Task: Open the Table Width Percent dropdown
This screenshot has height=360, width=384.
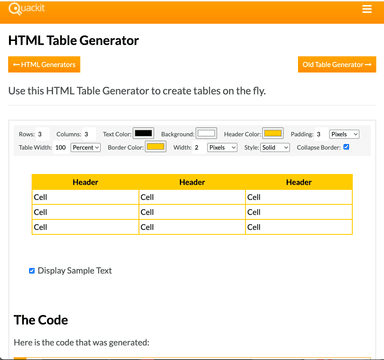Action: point(86,147)
